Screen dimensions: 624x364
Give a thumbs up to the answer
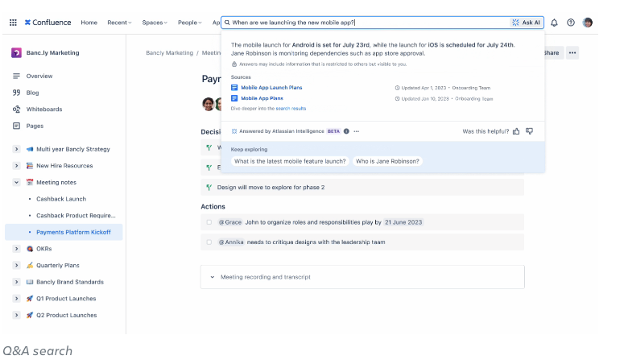(516, 131)
